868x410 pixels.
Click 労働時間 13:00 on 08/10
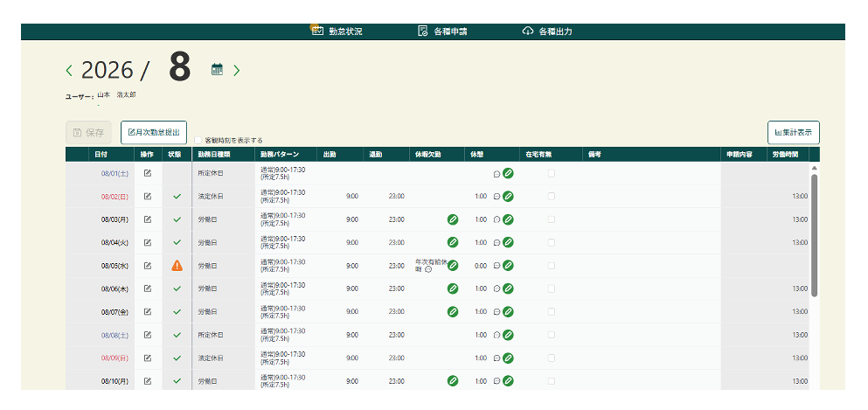(800, 380)
